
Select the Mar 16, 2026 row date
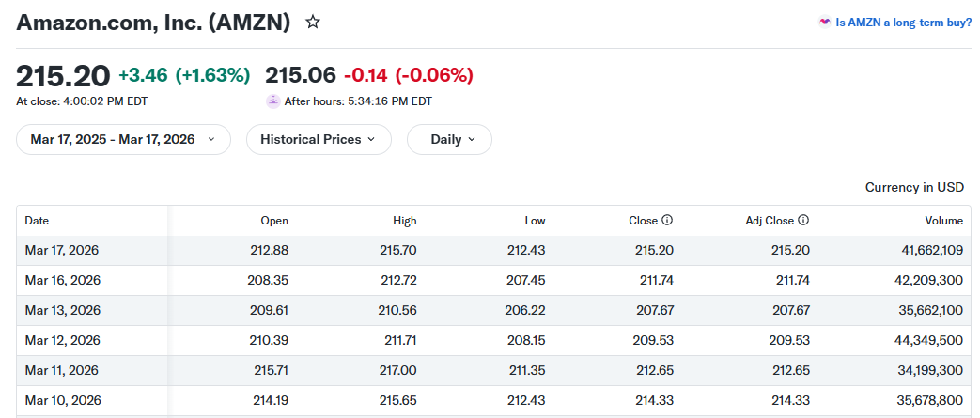[62, 280]
